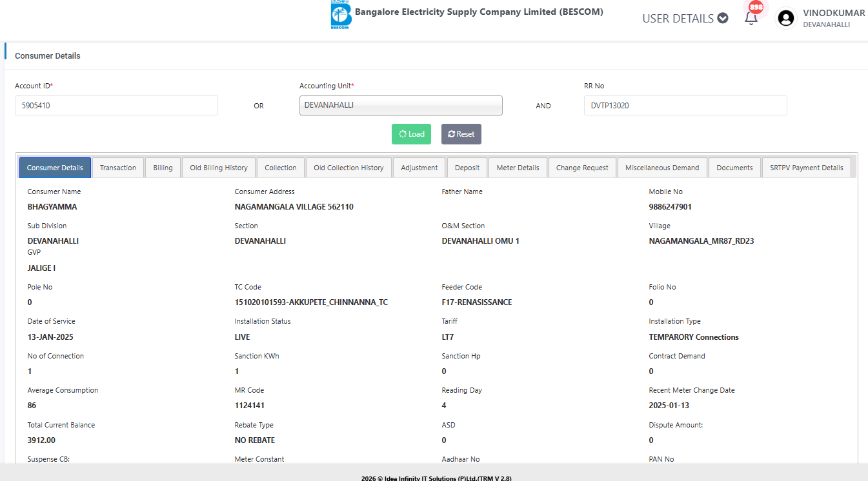Click the Account ID input field
The image size is (868, 481).
(116, 105)
